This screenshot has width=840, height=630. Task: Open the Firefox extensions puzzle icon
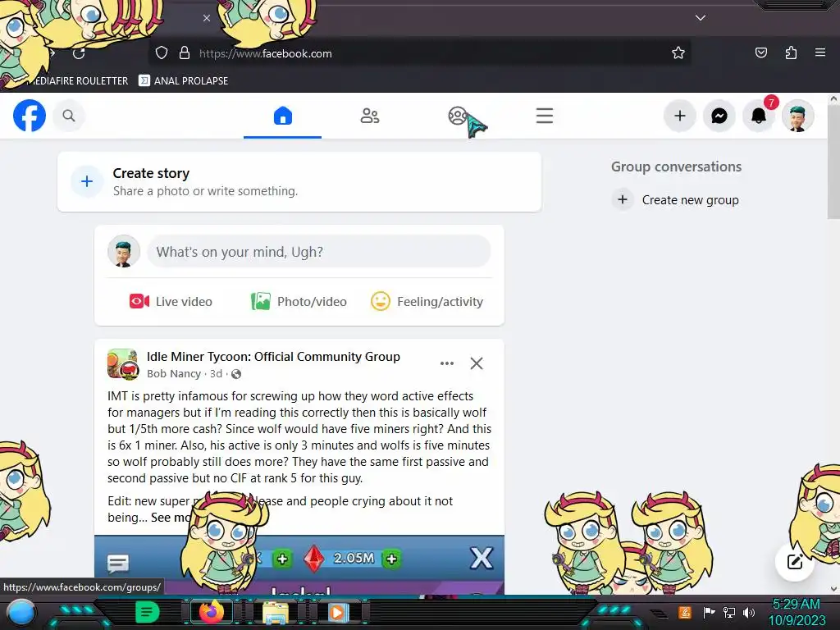click(791, 52)
